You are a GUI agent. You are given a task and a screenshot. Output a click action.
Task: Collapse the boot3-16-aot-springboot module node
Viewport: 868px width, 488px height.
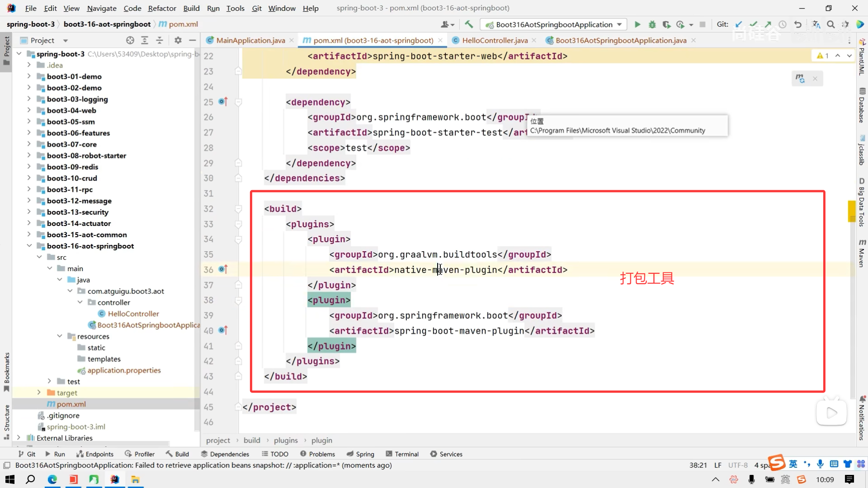click(29, 246)
